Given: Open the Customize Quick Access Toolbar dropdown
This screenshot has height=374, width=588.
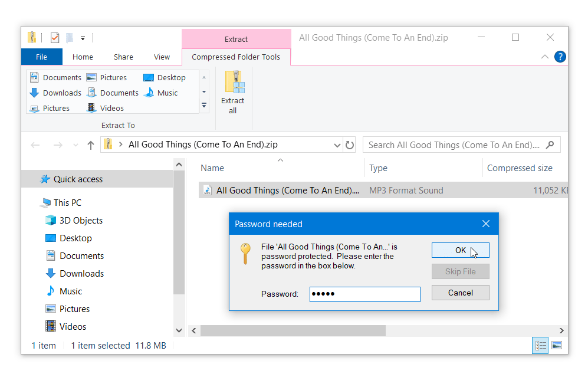Looking at the screenshot, I should [83, 37].
